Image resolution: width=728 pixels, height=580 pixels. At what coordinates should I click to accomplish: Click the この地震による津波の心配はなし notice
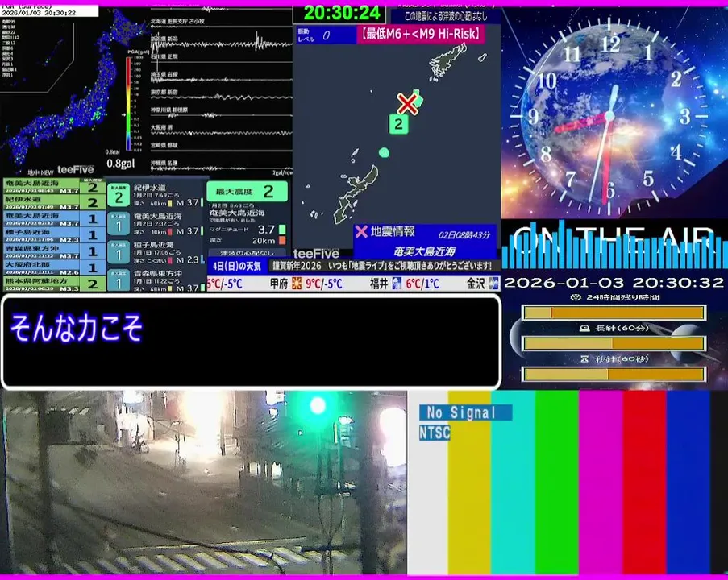tap(446, 16)
